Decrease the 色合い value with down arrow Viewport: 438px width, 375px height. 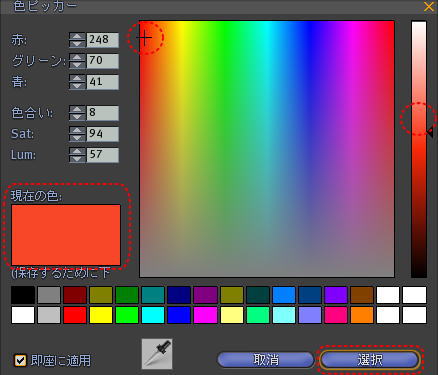point(77,117)
